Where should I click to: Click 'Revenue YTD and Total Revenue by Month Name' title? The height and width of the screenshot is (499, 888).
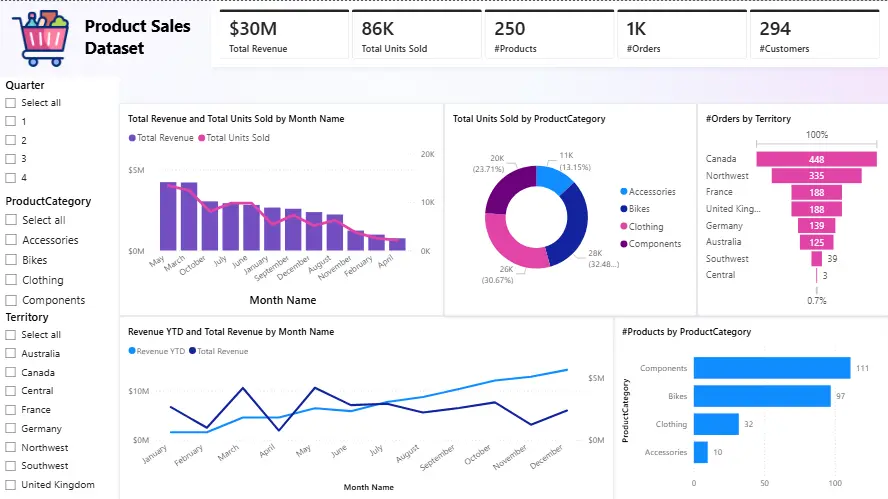[231, 332]
